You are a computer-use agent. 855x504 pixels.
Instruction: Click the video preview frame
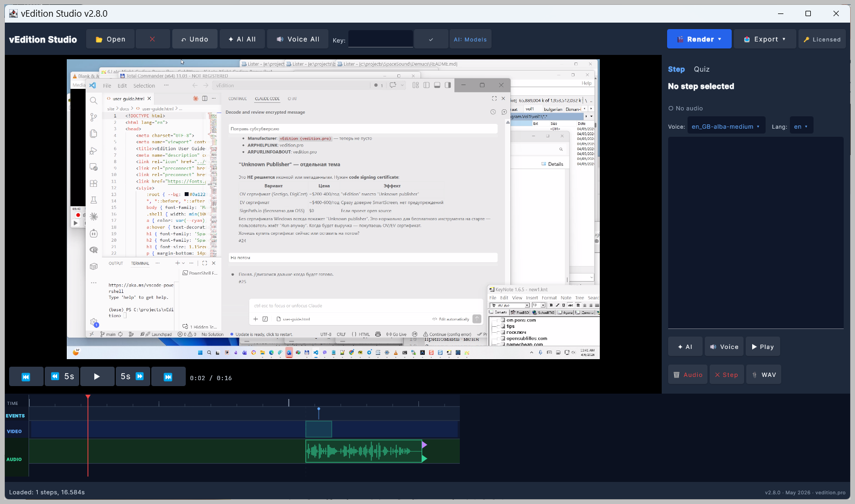point(333,209)
